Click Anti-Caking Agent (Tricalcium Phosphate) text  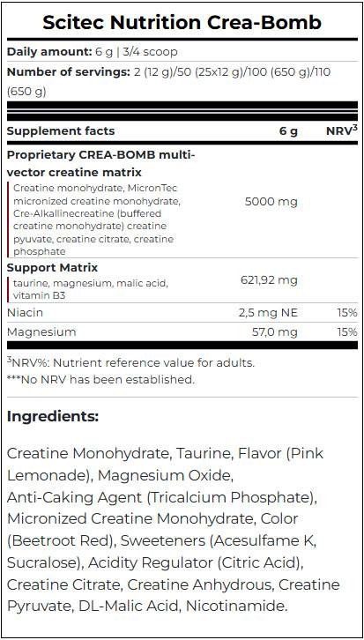tap(162, 497)
